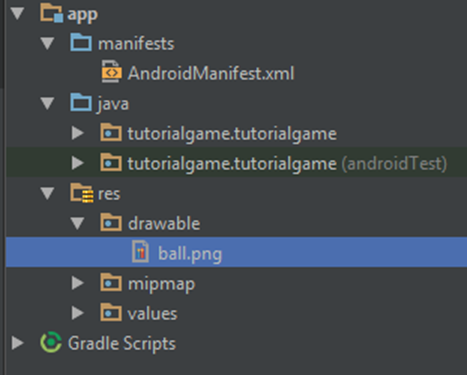This screenshot has height=375, width=467.
Task: Click the AndroidManifest.xml file icon
Action: pos(112,72)
